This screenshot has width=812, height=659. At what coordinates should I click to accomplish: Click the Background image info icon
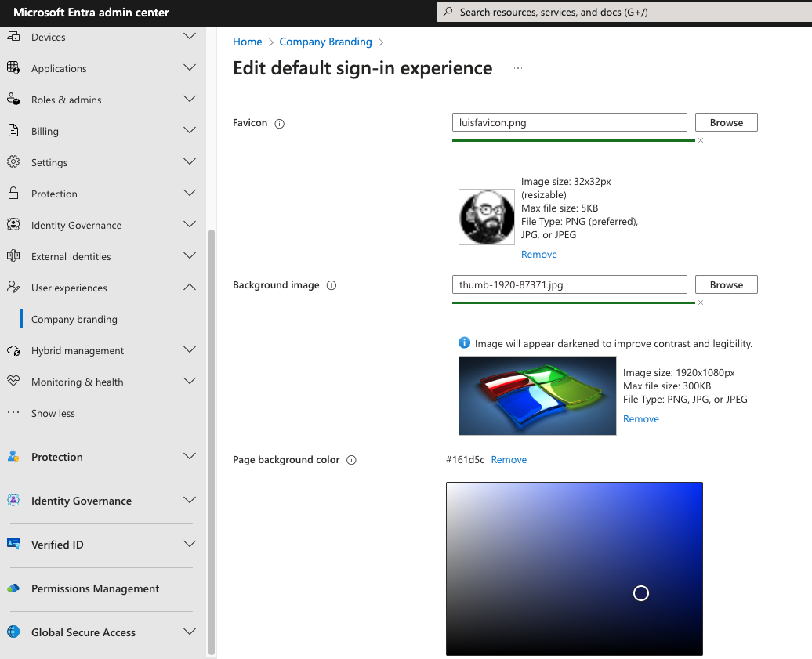(331, 286)
